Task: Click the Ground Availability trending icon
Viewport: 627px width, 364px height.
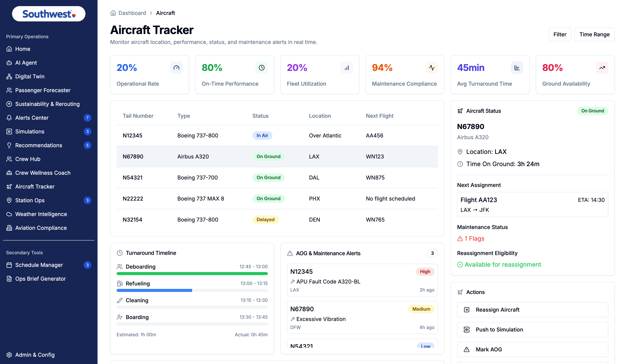Action: 602,68
